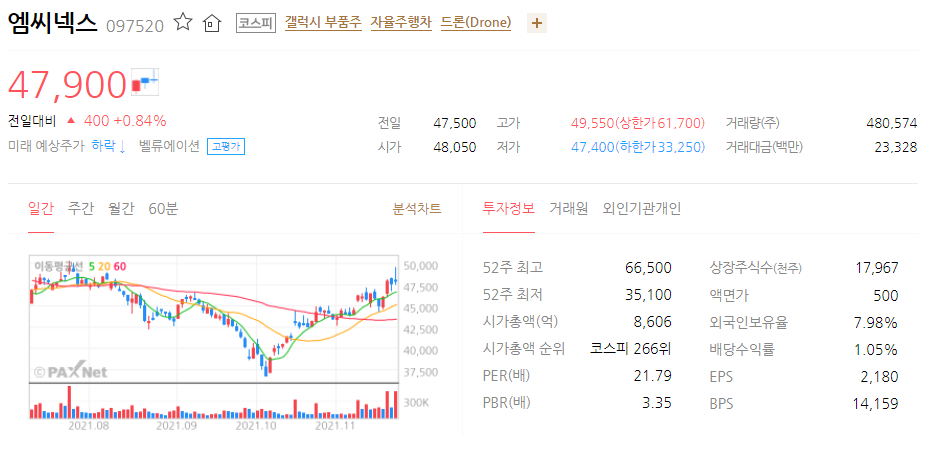Viewport: 933px width, 449px height.
Task: Click the current price 47,900
Action: point(67,84)
